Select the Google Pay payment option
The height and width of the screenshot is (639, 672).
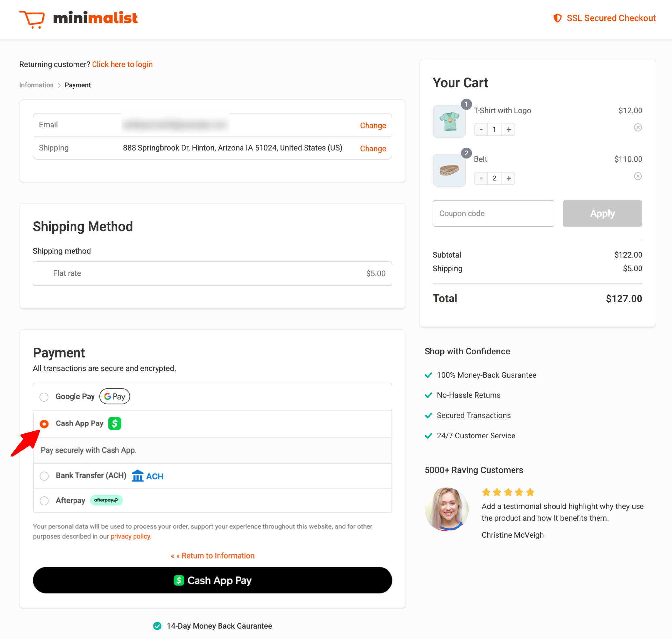44,397
